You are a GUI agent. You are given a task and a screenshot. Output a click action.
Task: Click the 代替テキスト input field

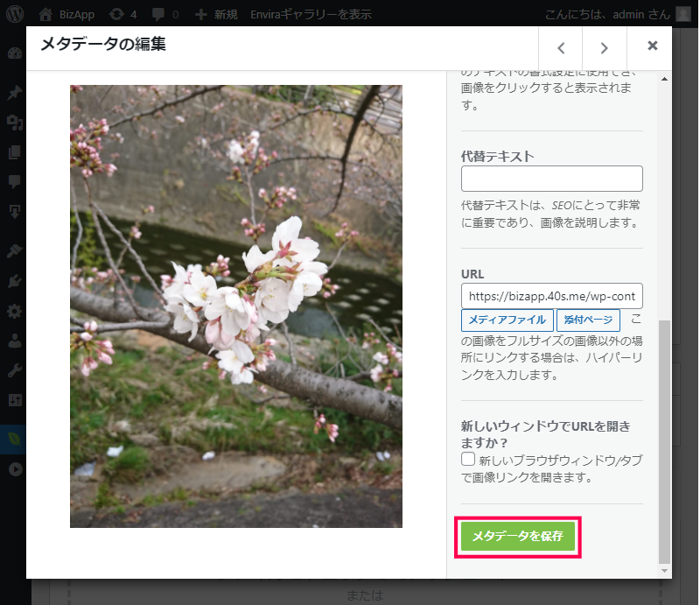click(552, 179)
